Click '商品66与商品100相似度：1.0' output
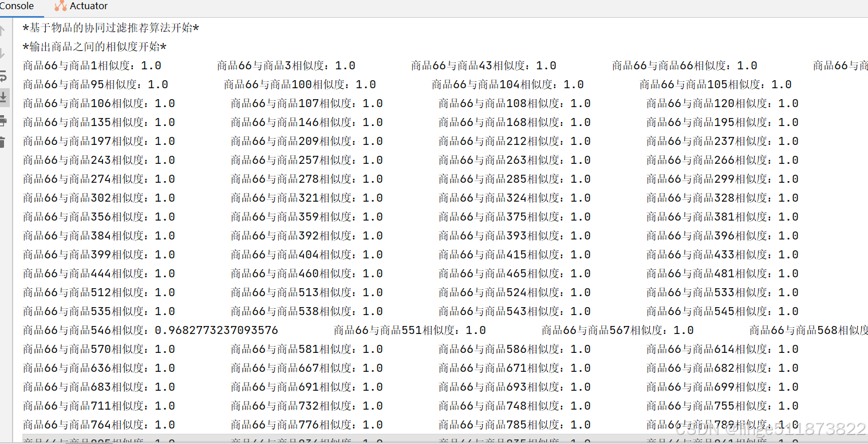This screenshot has width=868, height=444. (x=300, y=85)
